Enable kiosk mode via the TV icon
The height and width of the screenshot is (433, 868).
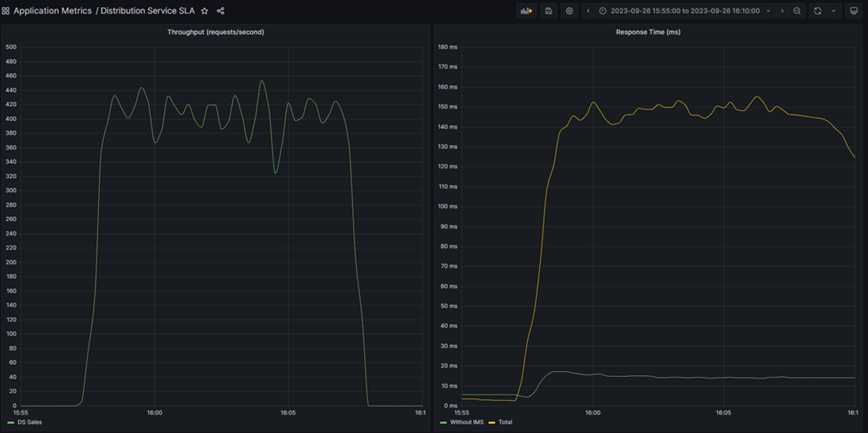coord(854,10)
